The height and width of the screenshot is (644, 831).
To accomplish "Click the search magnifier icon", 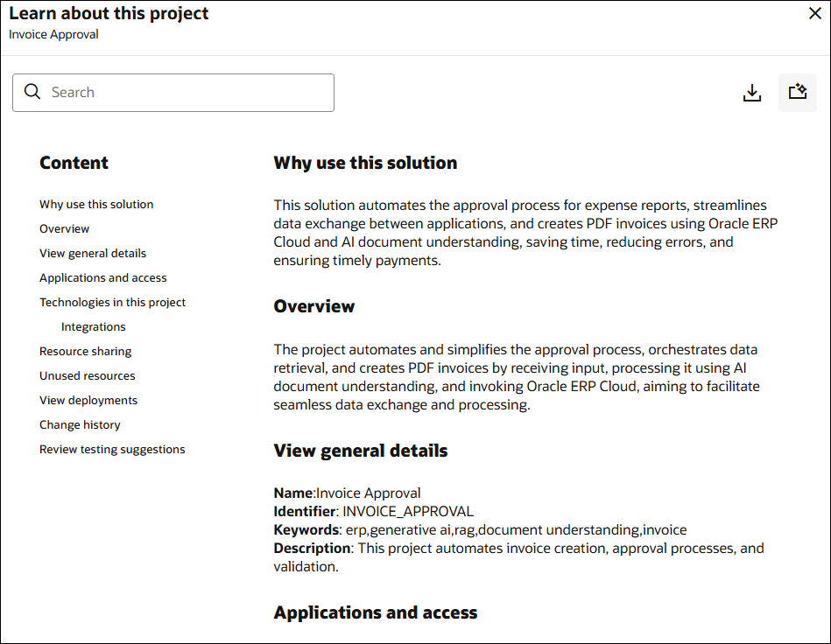I will (32, 92).
